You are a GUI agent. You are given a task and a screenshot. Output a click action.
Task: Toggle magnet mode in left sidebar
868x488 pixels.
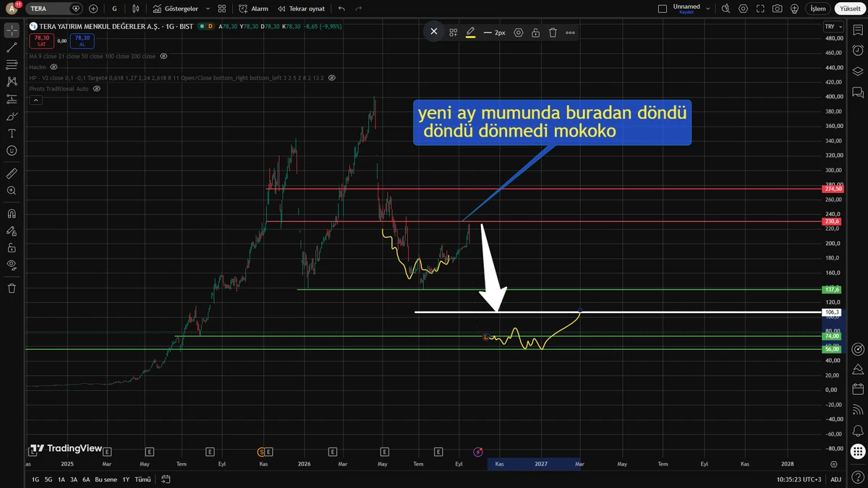click(12, 214)
